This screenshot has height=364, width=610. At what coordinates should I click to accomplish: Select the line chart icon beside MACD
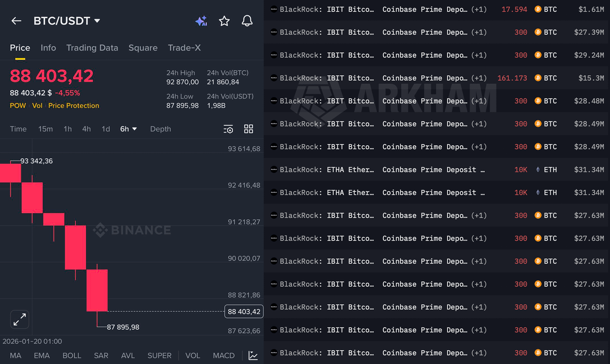tap(253, 355)
